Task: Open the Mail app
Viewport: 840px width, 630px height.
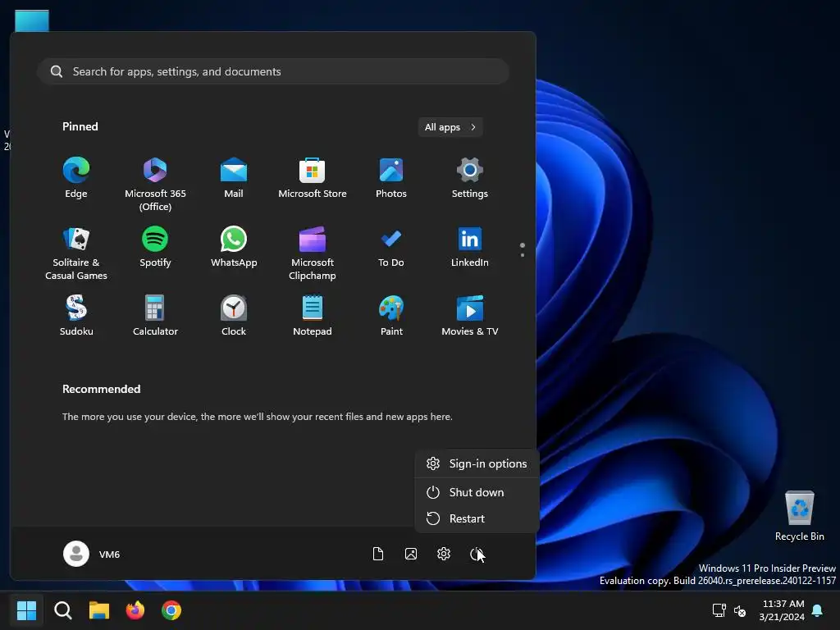Action: pos(234,178)
